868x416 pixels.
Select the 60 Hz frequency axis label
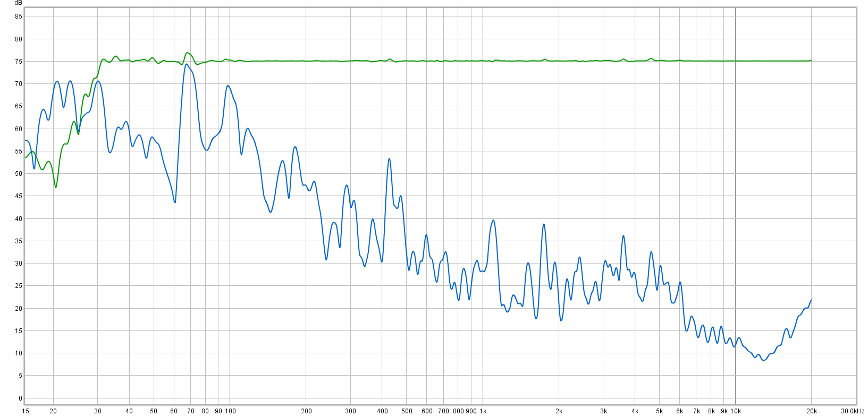pyautogui.click(x=174, y=411)
